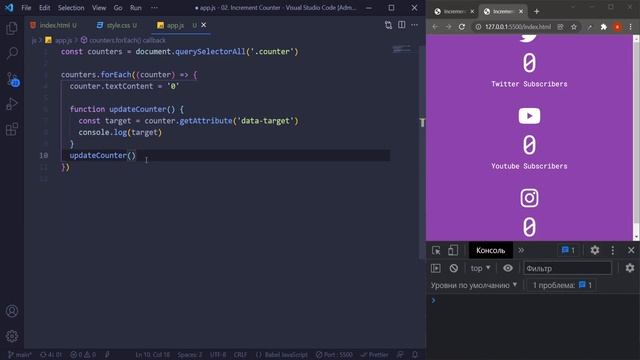
Task: Click the open changes icon in editor toolbar
Action: 388,25
